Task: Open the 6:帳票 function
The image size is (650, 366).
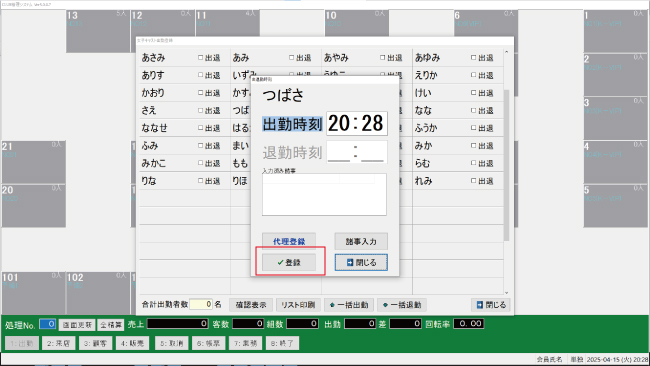Action: tap(209, 343)
